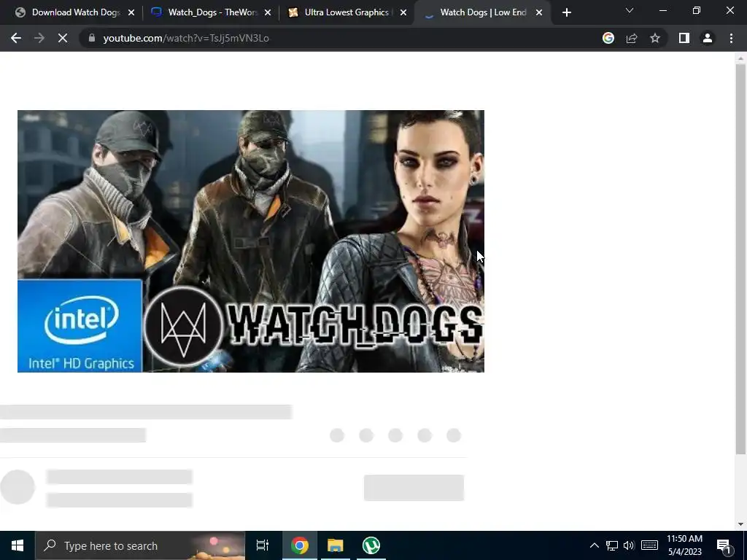Share this page using the share icon
Image resolution: width=747 pixels, height=560 pixels.
pos(632,38)
